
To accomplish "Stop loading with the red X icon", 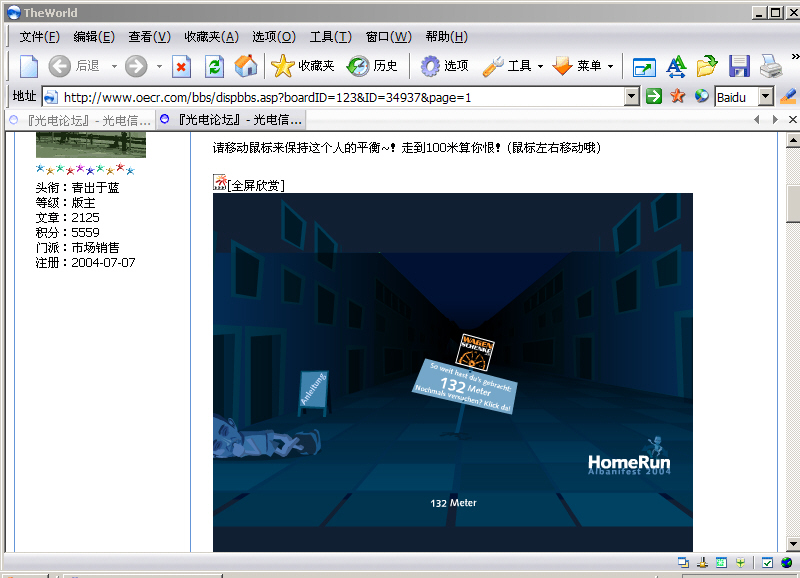I will point(181,66).
